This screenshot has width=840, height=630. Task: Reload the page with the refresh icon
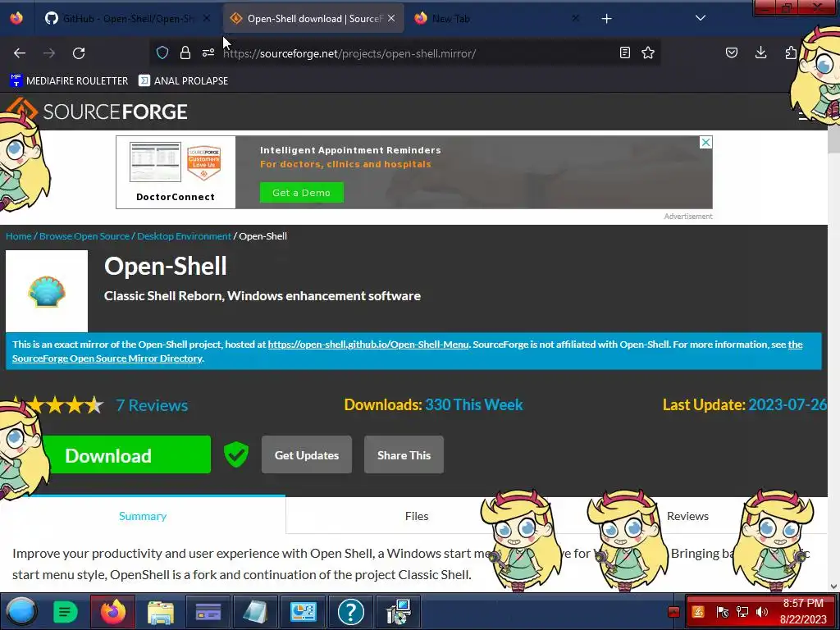79,53
